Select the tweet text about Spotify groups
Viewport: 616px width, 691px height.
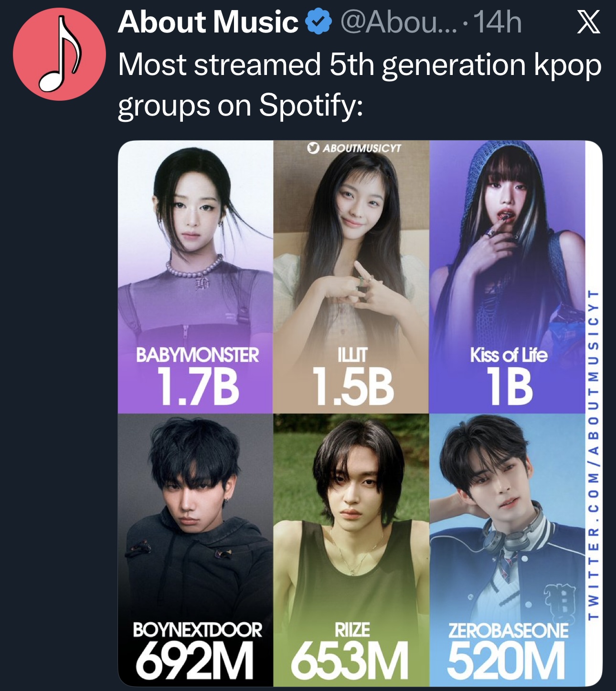360,85
